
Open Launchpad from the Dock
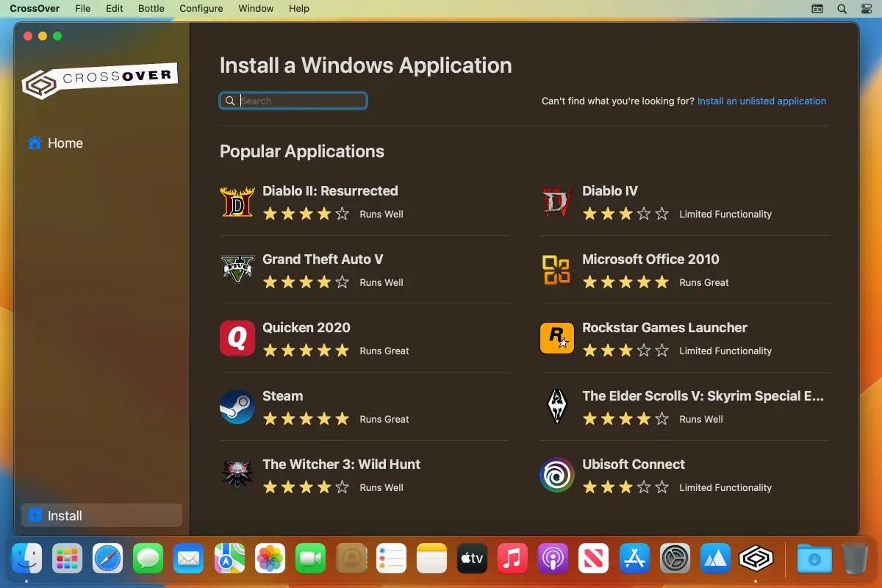67,559
